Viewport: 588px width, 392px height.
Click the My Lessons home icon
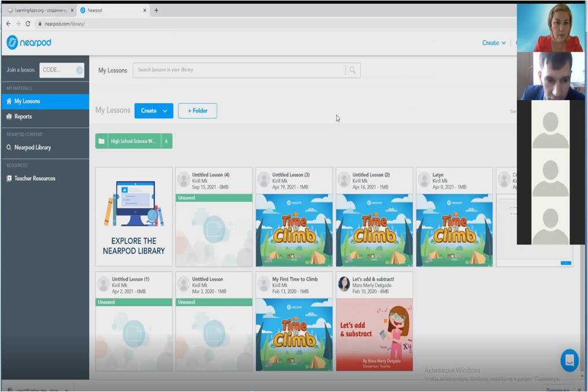click(9, 101)
